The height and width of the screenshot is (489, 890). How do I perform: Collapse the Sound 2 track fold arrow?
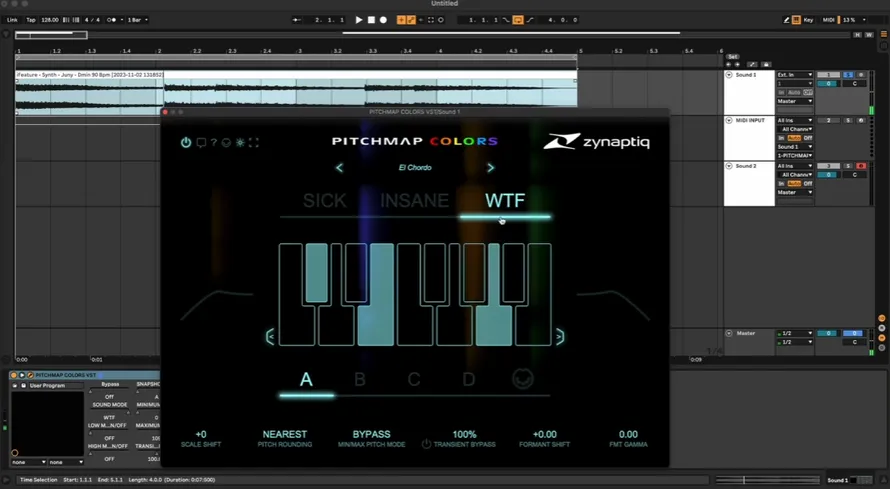(x=729, y=166)
